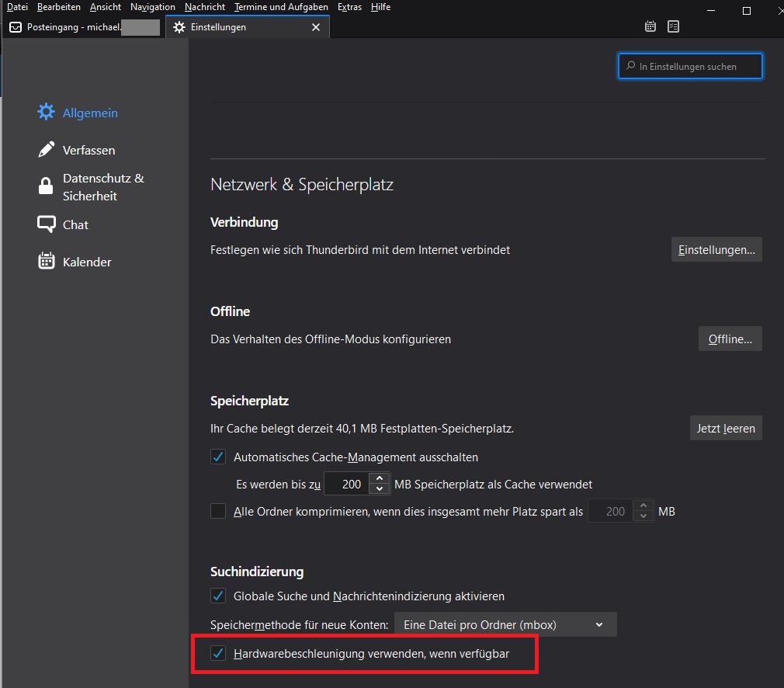Click the Verbindung Einstellungen... button

click(x=716, y=249)
